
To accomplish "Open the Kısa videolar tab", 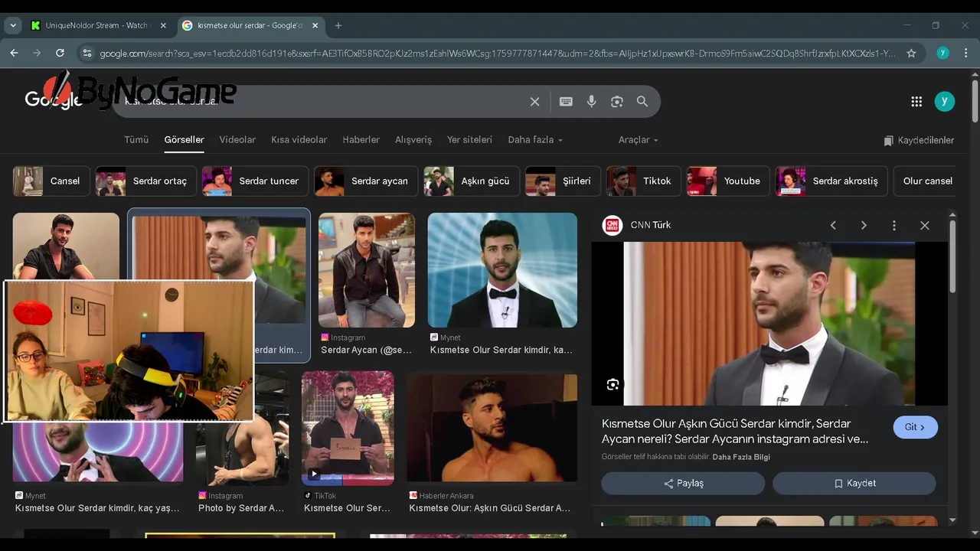I will pos(299,140).
